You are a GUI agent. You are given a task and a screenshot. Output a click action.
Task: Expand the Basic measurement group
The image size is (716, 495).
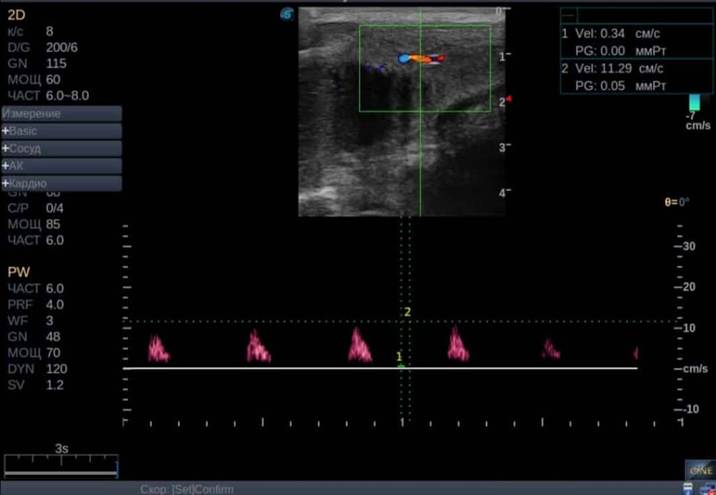pos(61,131)
